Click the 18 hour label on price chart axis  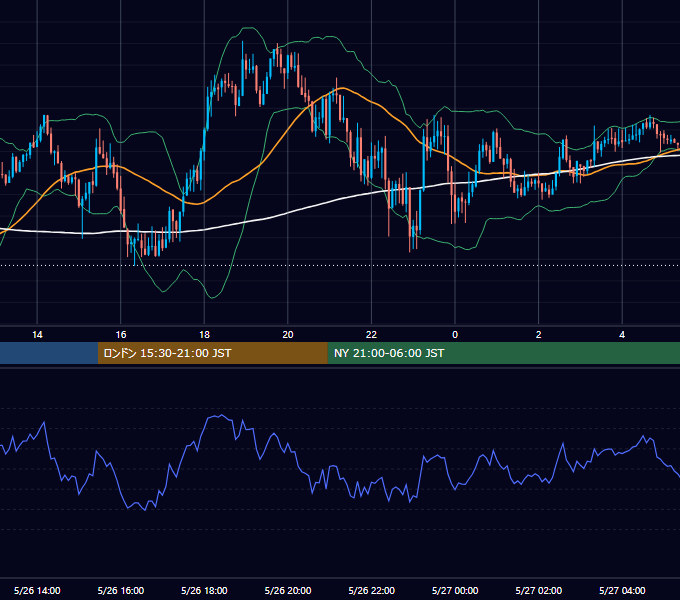(x=204, y=335)
